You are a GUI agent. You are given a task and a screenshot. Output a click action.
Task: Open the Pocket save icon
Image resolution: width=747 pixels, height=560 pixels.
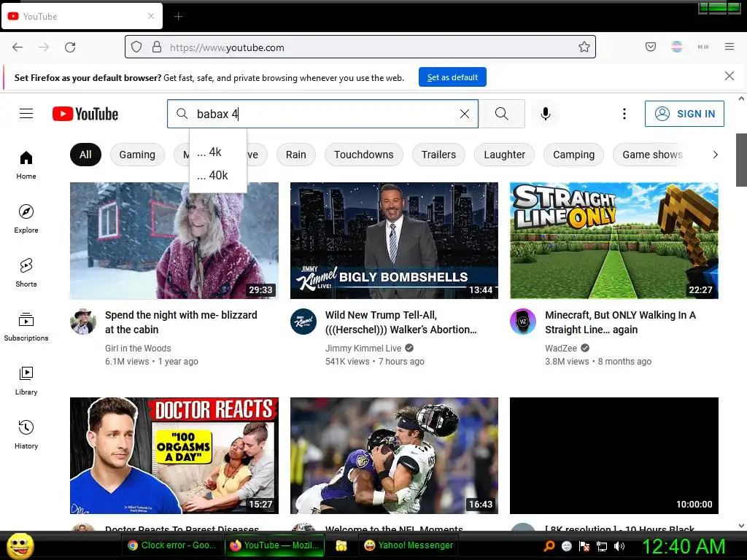[x=651, y=47]
